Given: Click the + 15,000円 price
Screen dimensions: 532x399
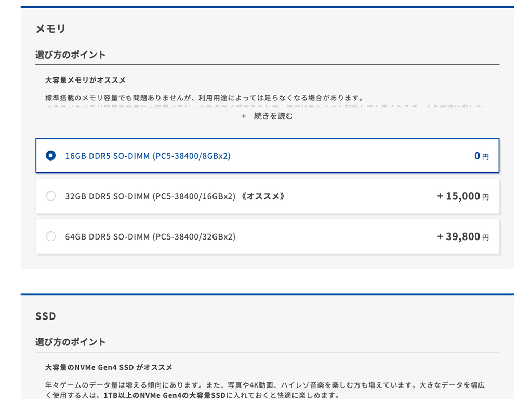Looking at the screenshot, I should click(x=463, y=196).
